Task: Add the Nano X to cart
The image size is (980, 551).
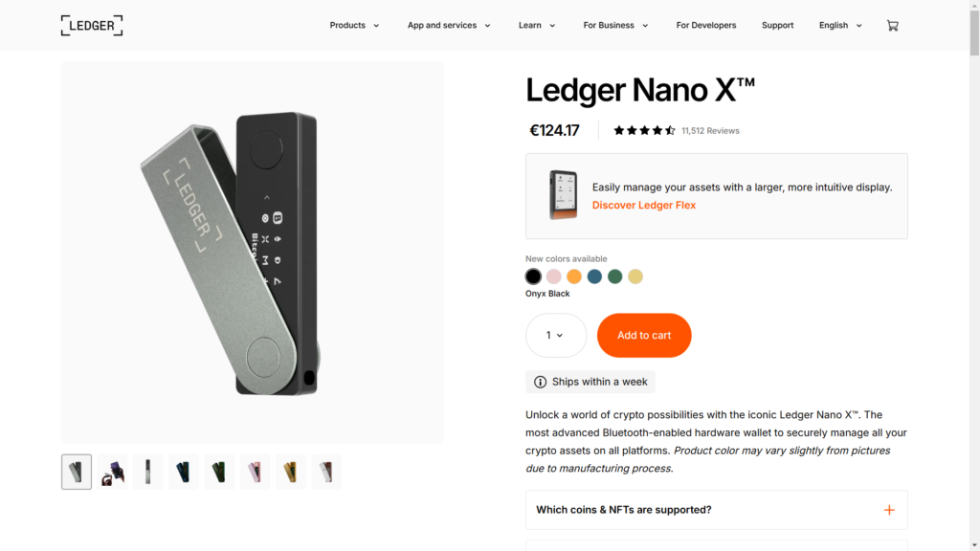Action: (644, 336)
